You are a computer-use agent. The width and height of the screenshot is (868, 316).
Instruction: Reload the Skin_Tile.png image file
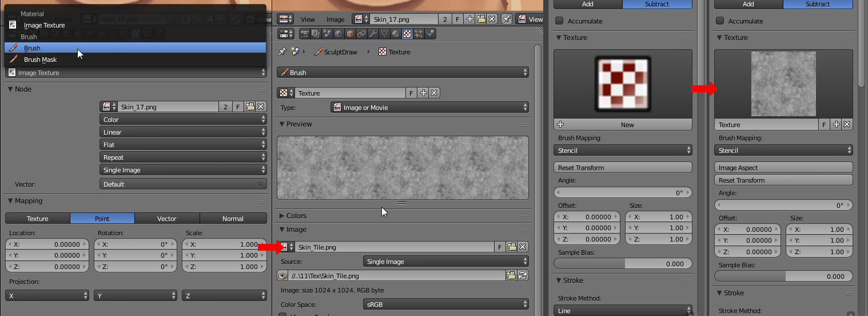[523, 276]
